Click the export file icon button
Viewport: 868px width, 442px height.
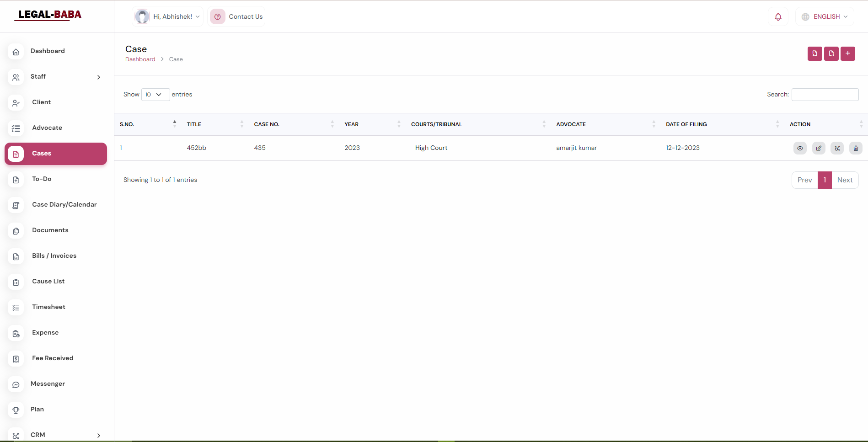831,53
